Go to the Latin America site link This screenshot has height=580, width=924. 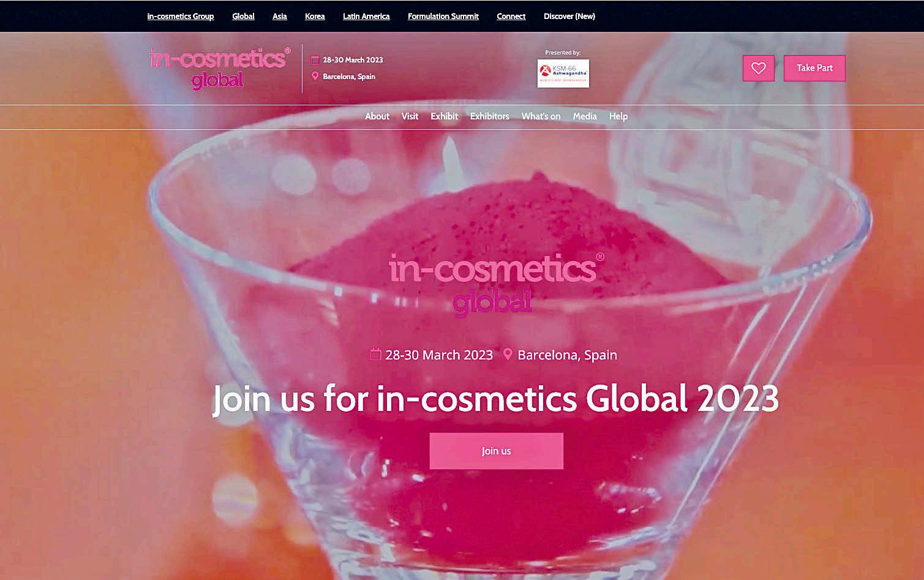point(366,17)
